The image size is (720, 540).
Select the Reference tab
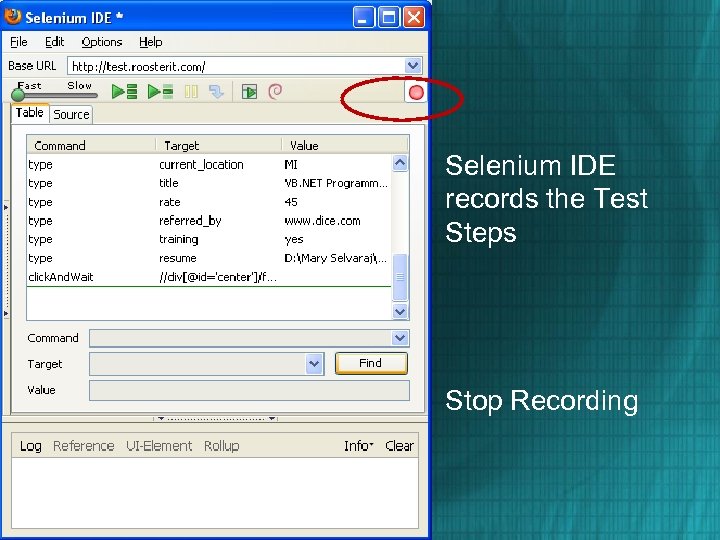[x=84, y=446]
